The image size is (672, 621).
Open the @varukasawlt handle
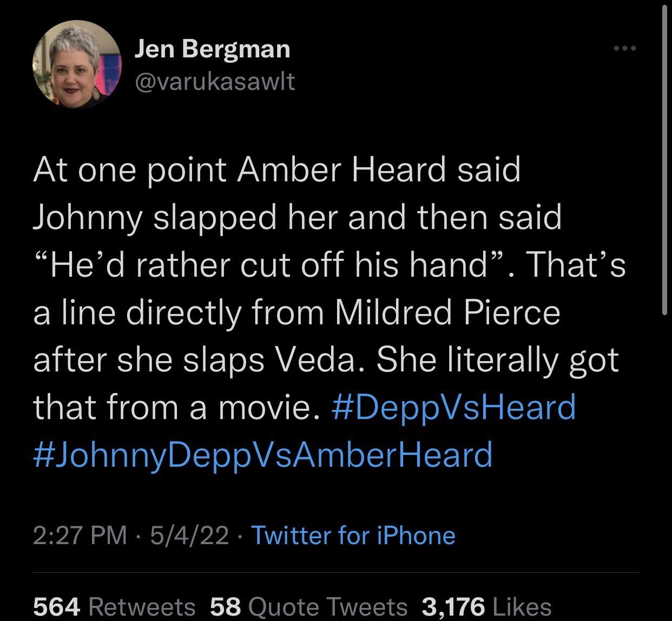[214, 81]
